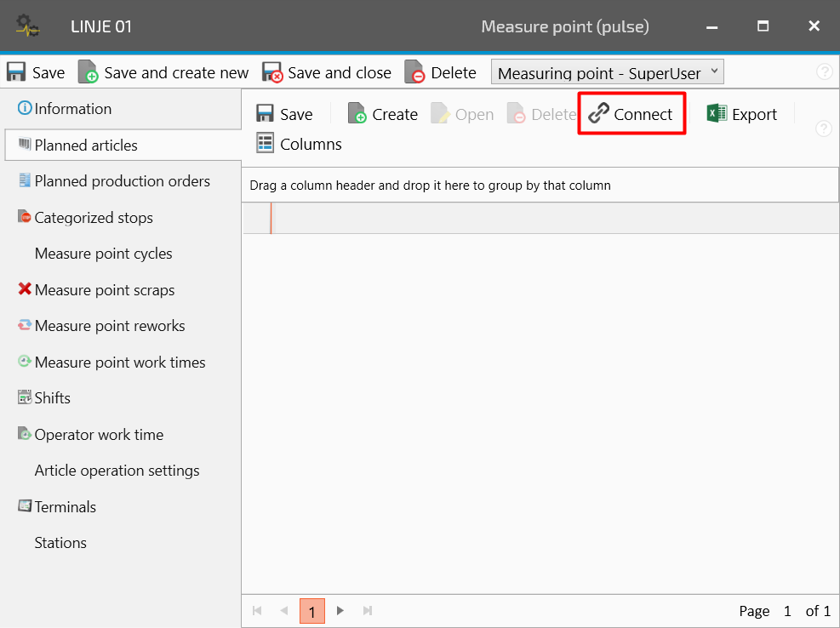Viewport: 840px width, 628px height.
Task: Click the top help question mark icon
Action: 824,72
